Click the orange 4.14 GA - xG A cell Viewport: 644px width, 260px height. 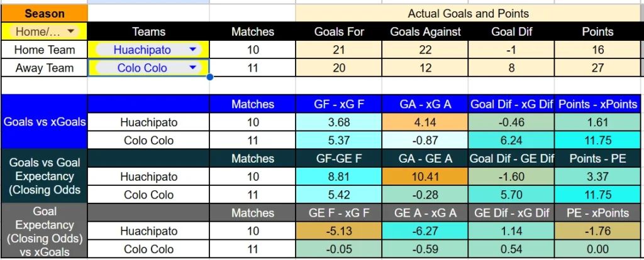(x=425, y=122)
